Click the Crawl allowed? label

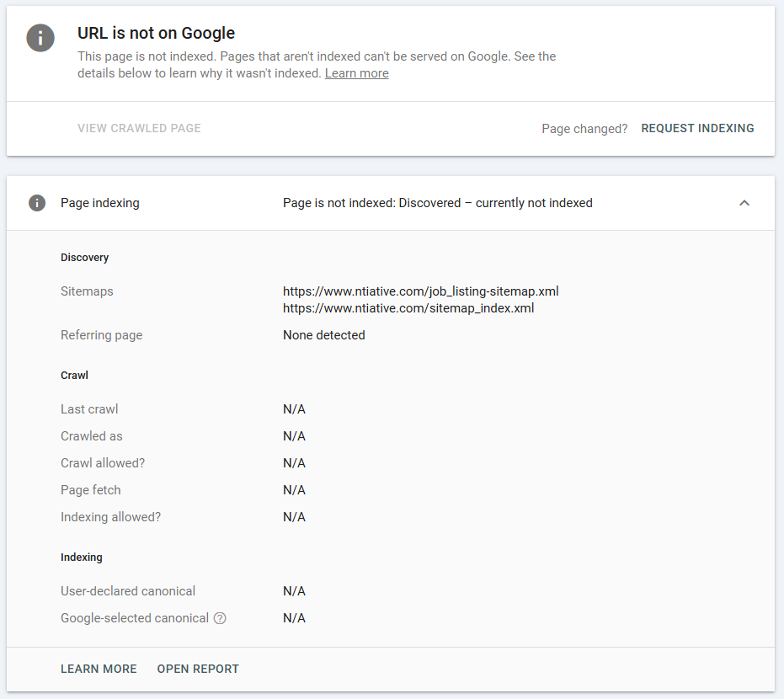coord(103,463)
